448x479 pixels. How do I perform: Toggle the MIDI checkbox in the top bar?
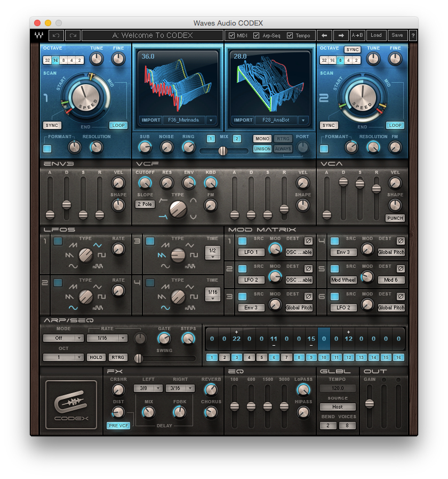coord(231,34)
